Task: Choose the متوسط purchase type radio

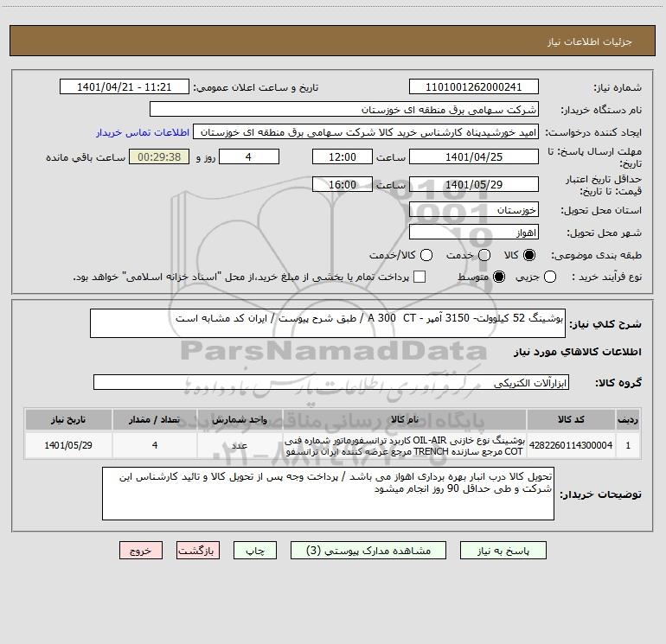Action: [499, 277]
